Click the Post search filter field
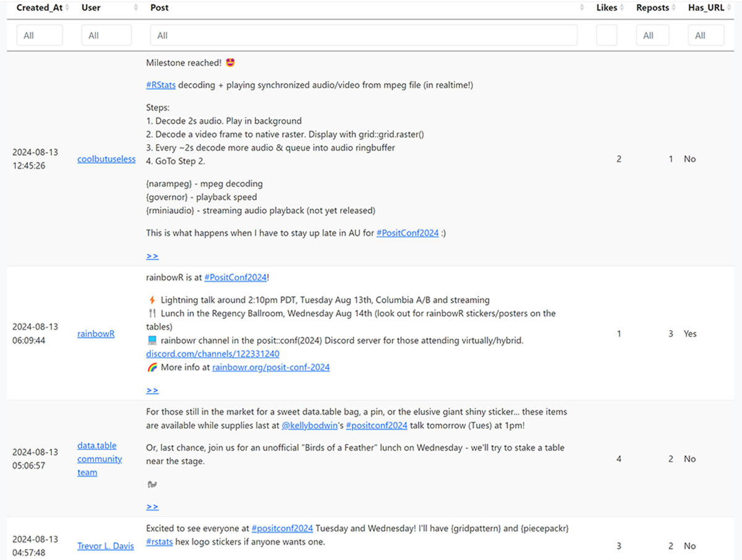Viewport: 742px width, 560px height. pos(364,35)
